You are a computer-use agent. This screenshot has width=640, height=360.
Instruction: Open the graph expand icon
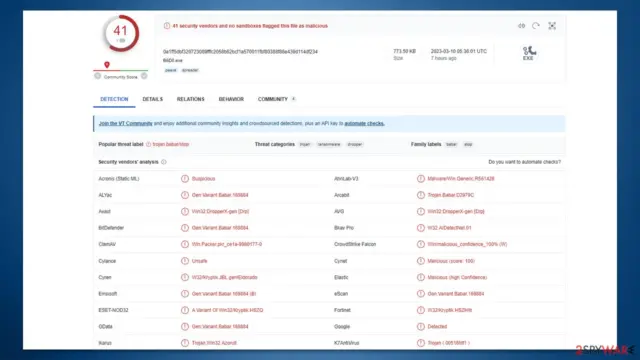(552, 26)
